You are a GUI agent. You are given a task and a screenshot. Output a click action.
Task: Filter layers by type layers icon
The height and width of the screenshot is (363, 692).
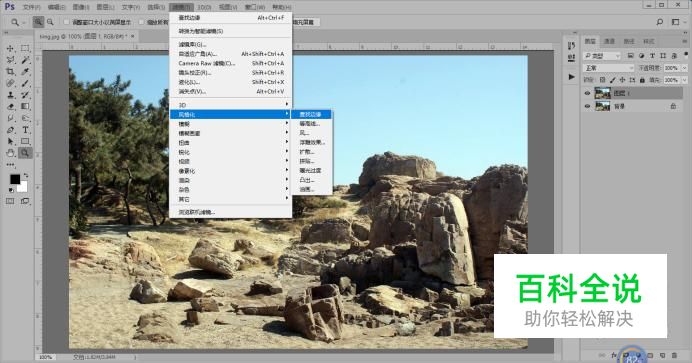(652, 56)
